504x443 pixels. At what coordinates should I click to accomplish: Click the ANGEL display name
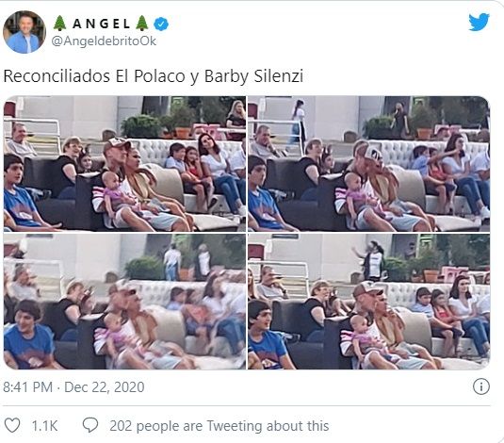(x=101, y=24)
